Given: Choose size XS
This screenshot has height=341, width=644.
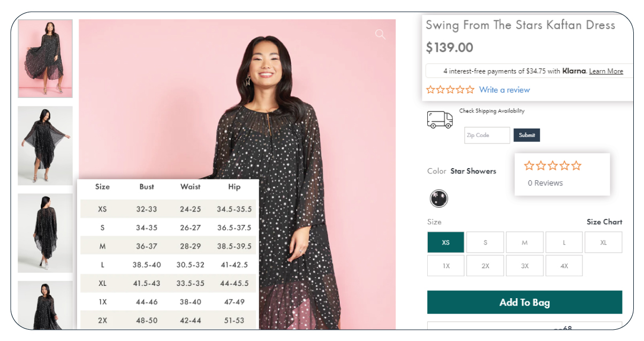Looking at the screenshot, I should [445, 243].
